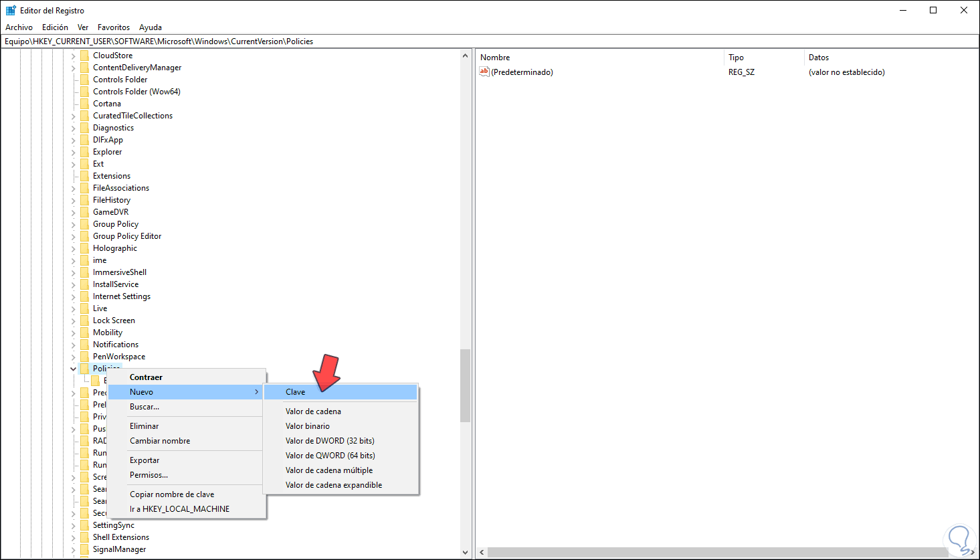The width and height of the screenshot is (980, 560).
Task: Click the registry path address bar
Action: (x=490, y=41)
